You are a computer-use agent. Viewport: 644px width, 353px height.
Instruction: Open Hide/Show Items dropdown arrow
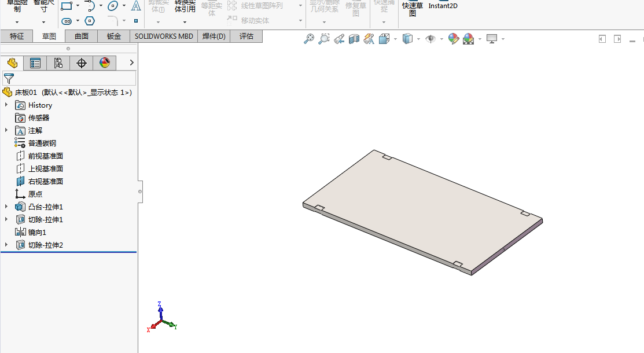[x=441, y=39]
